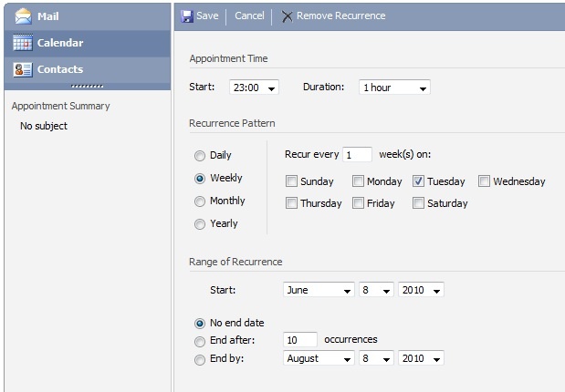Click the Save floppy disk icon
Screen dimensions: 565x392
187,15
